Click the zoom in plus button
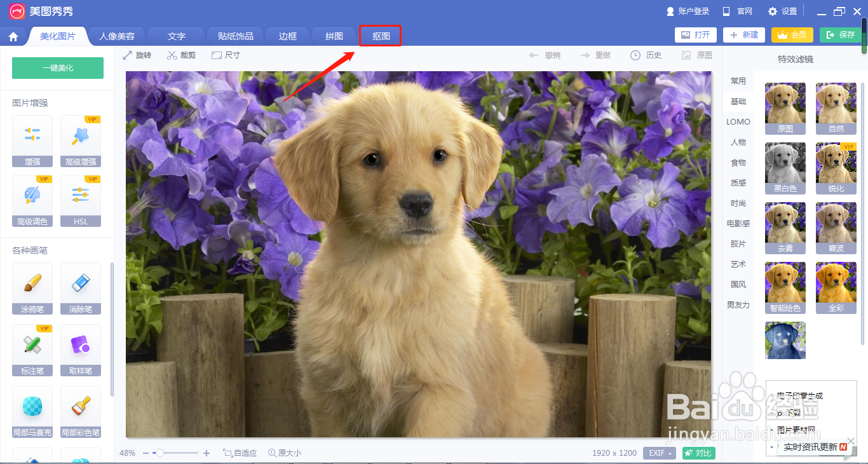 [207, 453]
